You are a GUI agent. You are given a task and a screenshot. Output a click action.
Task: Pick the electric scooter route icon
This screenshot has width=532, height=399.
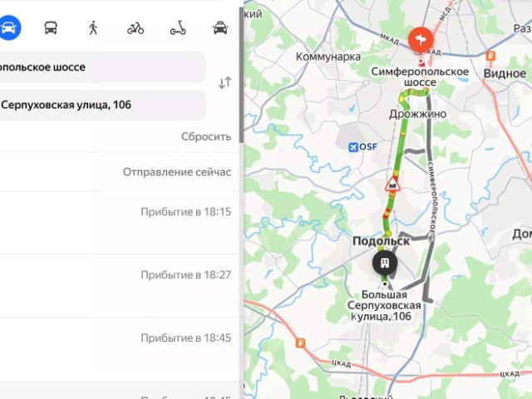pos(178,27)
